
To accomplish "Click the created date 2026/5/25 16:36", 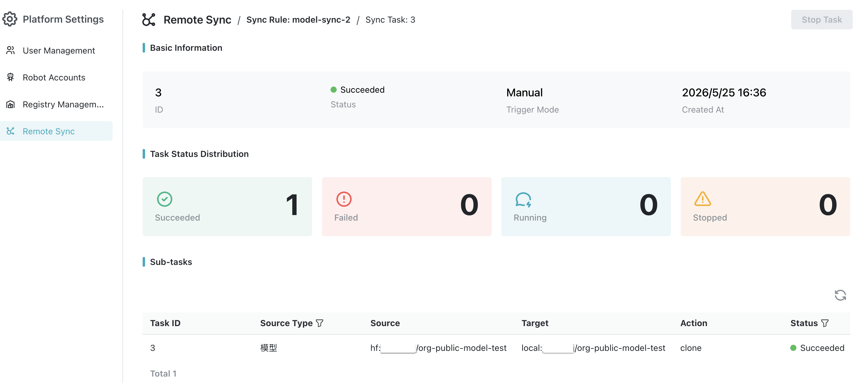I will [724, 92].
